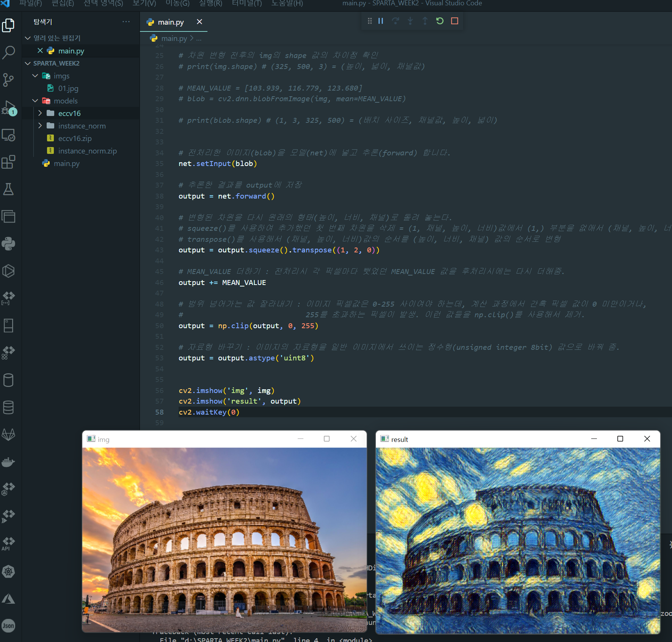Minimize the result window

point(594,439)
